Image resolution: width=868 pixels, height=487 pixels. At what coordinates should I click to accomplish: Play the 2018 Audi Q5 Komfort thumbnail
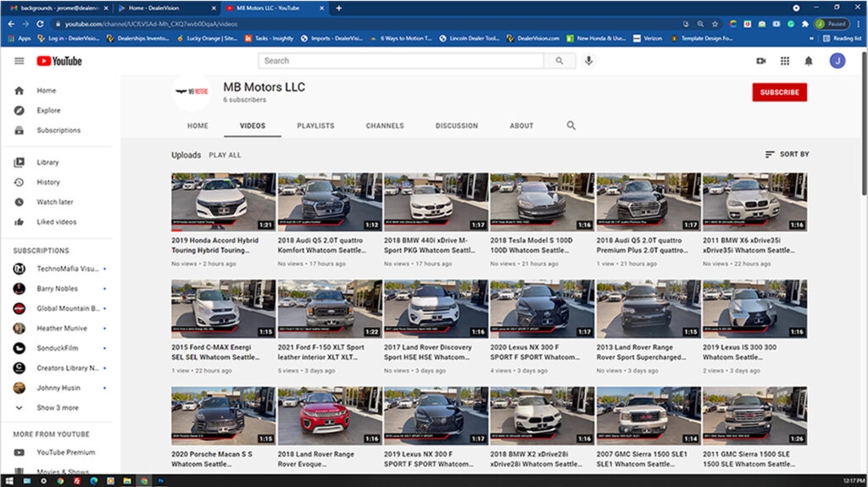click(330, 202)
